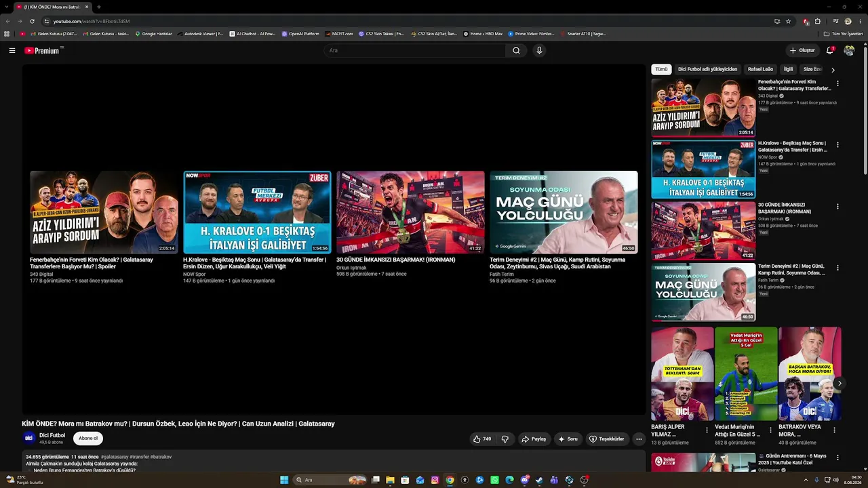Select Dici Futbol adlı yükleyiciden chip
Screen dimensions: 868x488
[x=707, y=69]
